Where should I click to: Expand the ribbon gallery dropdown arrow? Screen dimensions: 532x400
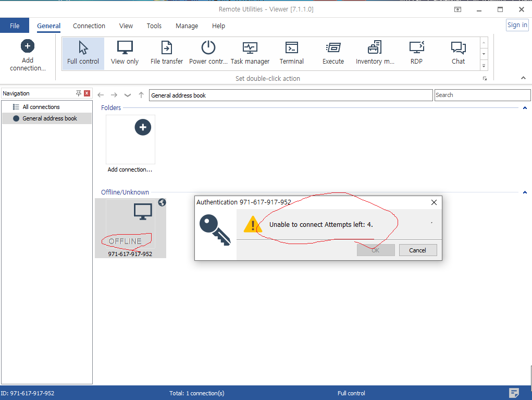tap(484, 66)
